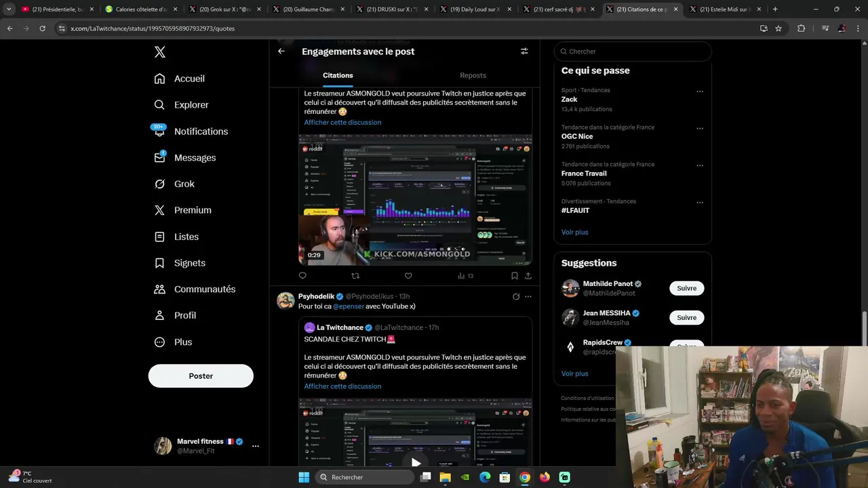Follow Jean MESSIHA
The width and height of the screenshot is (868, 488).
coord(686,317)
